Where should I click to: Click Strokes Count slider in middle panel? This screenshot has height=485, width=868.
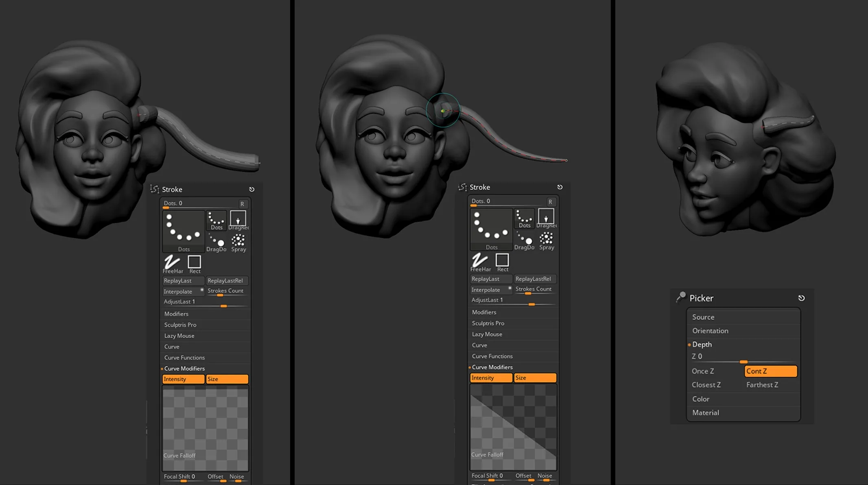pyautogui.click(x=535, y=290)
